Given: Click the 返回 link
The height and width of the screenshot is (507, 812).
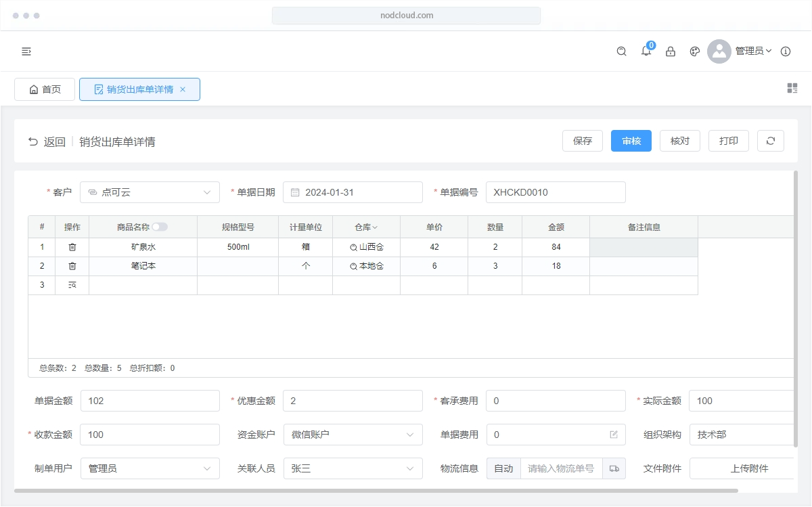Looking at the screenshot, I should pos(47,142).
